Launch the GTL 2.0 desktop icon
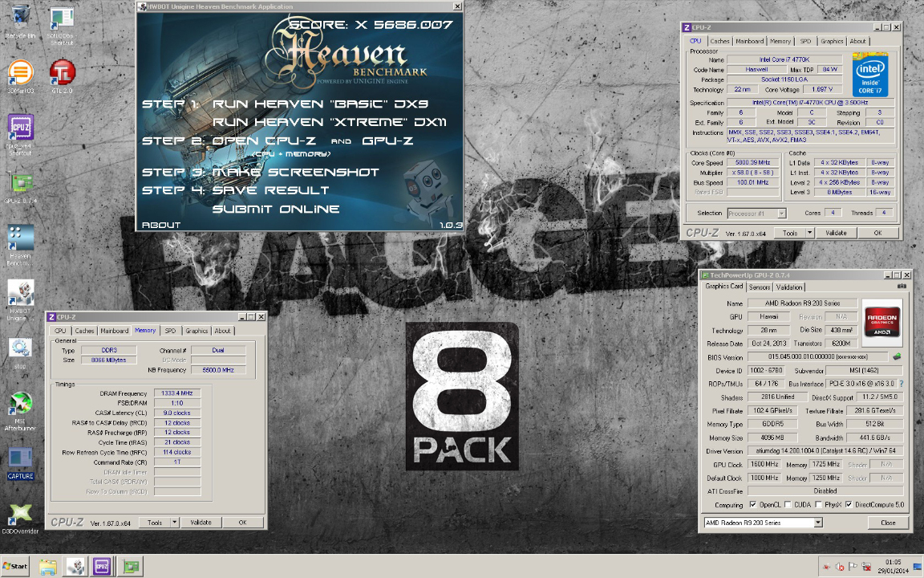Image resolution: width=924 pixels, height=578 pixels. click(x=62, y=77)
